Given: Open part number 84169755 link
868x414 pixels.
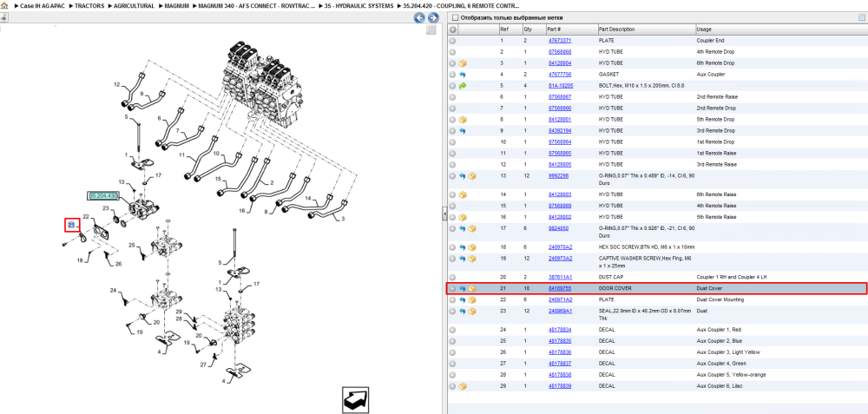Looking at the screenshot, I should click(x=560, y=288).
